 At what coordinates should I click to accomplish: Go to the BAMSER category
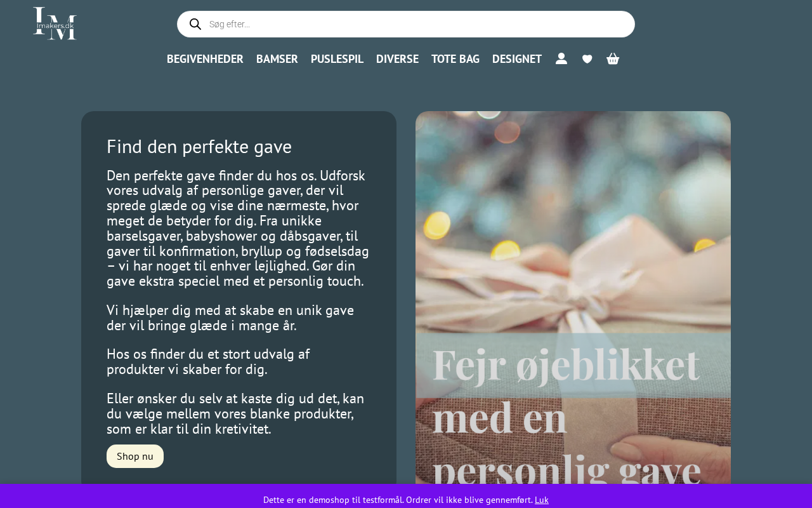tap(277, 59)
